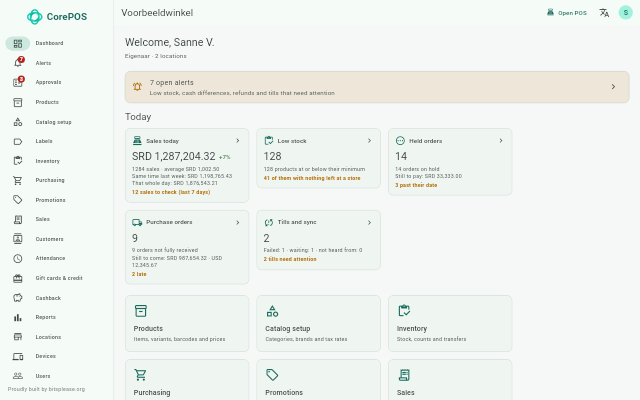Click the +7% sales change indicator

coord(224,157)
